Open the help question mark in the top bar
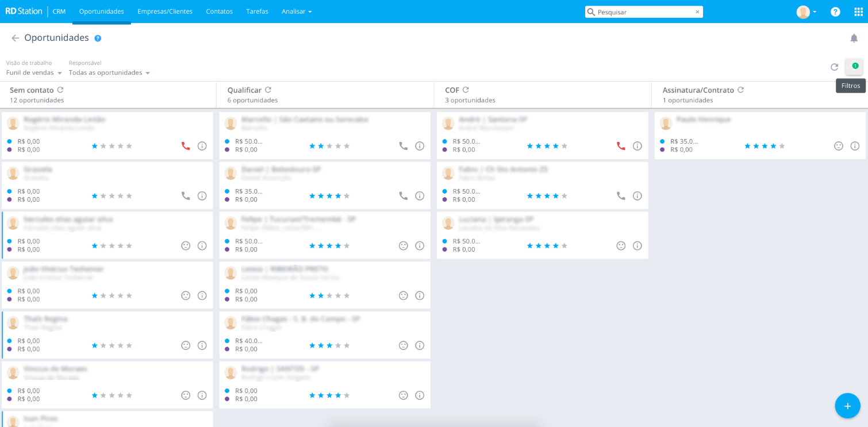The width and height of the screenshot is (868, 427). (835, 11)
